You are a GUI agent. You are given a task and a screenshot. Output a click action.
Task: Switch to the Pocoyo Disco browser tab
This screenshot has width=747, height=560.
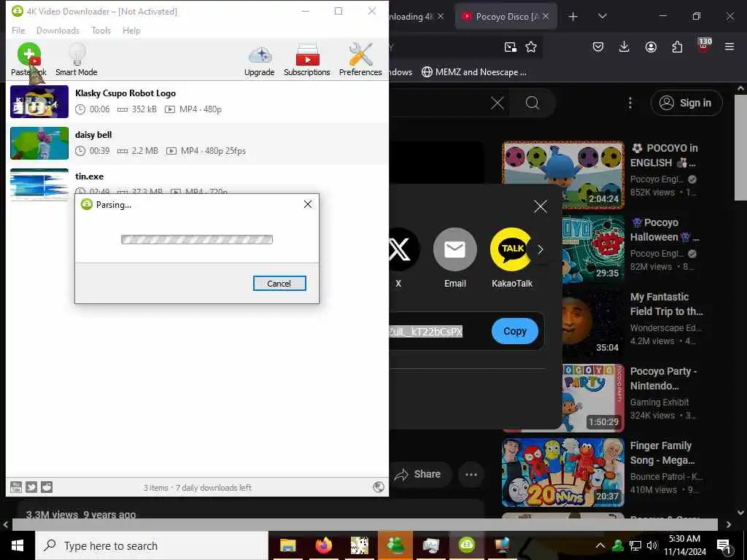506,16
